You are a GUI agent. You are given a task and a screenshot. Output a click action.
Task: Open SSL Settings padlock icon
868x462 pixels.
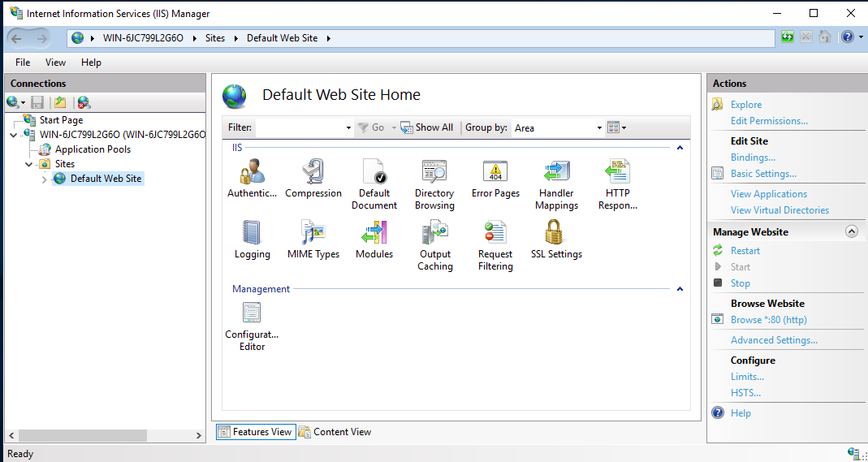(556, 233)
